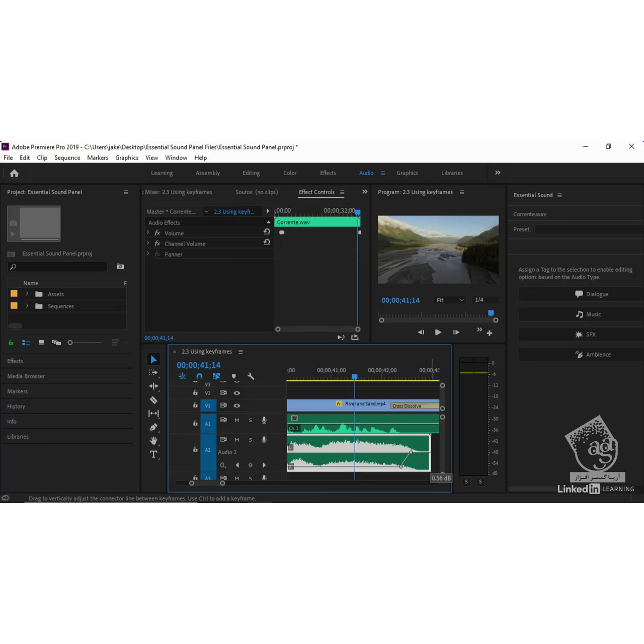Open the Effect Controls tab

[316, 192]
